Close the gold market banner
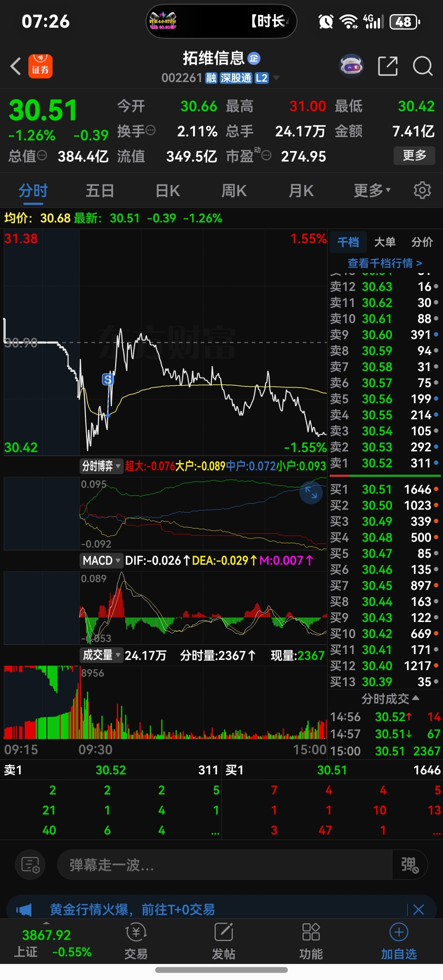 point(419,910)
